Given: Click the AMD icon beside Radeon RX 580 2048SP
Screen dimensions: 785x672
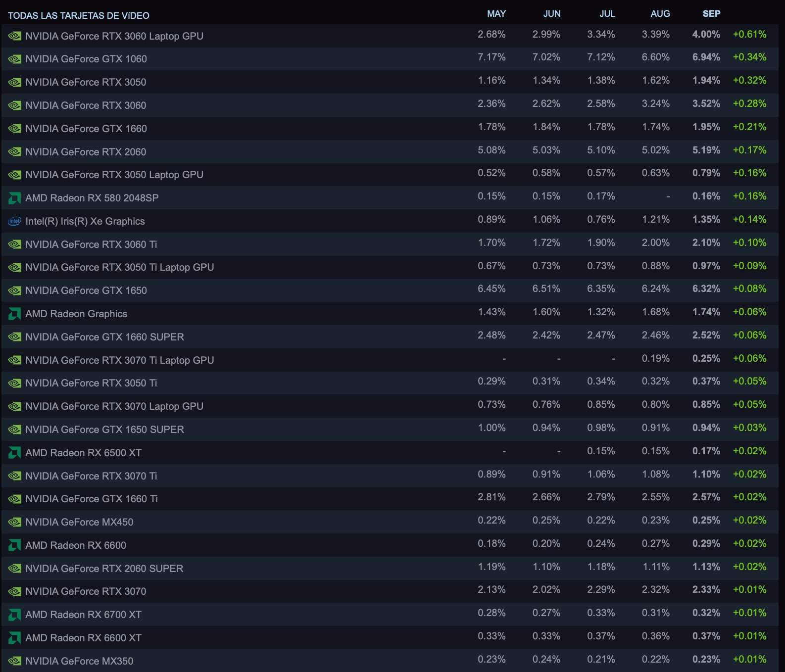Looking at the screenshot, I should tap(15, 198).
